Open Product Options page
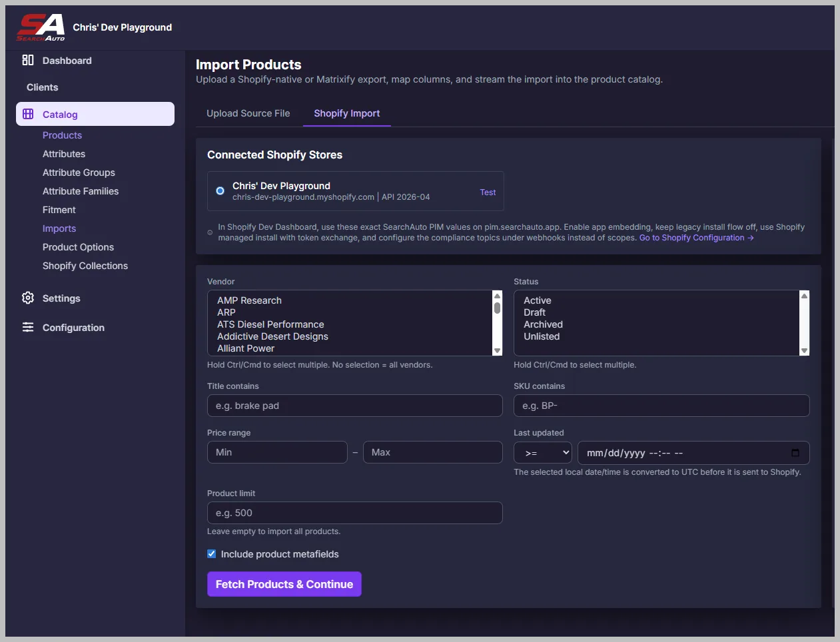840x642 pixels. 78,247
